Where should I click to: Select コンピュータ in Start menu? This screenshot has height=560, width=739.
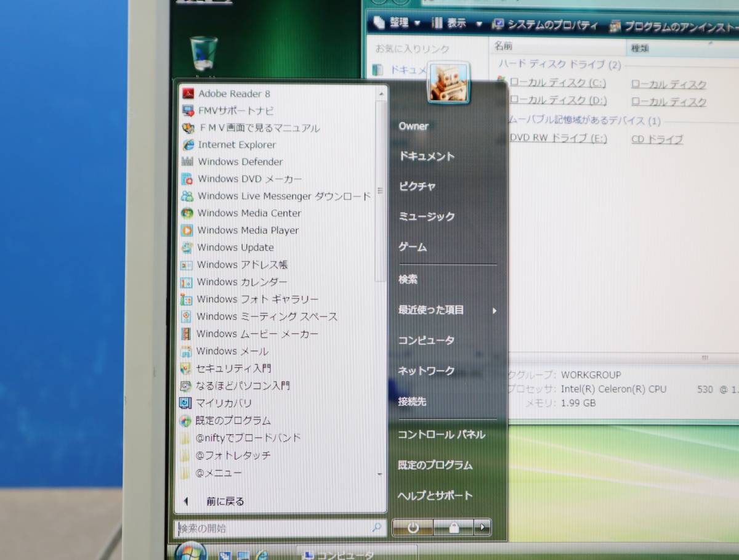click(x=426, y=341)
